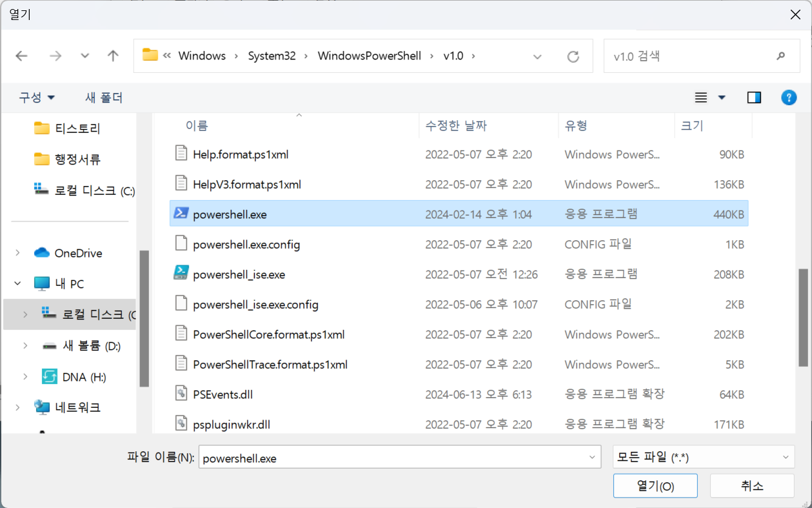This screenshot has height=508, width=812.
Task: Expand the DNA (H:) node
Action: point(25,377)
